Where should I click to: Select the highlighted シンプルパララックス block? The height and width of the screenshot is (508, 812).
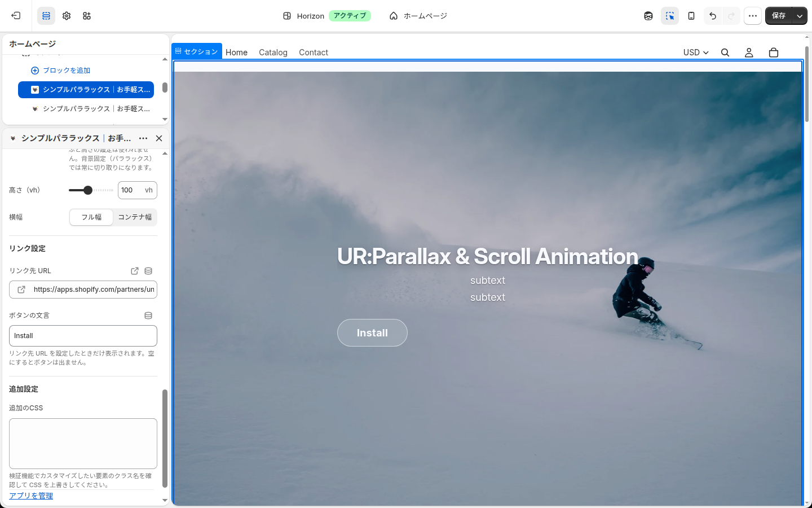point(86,90)
